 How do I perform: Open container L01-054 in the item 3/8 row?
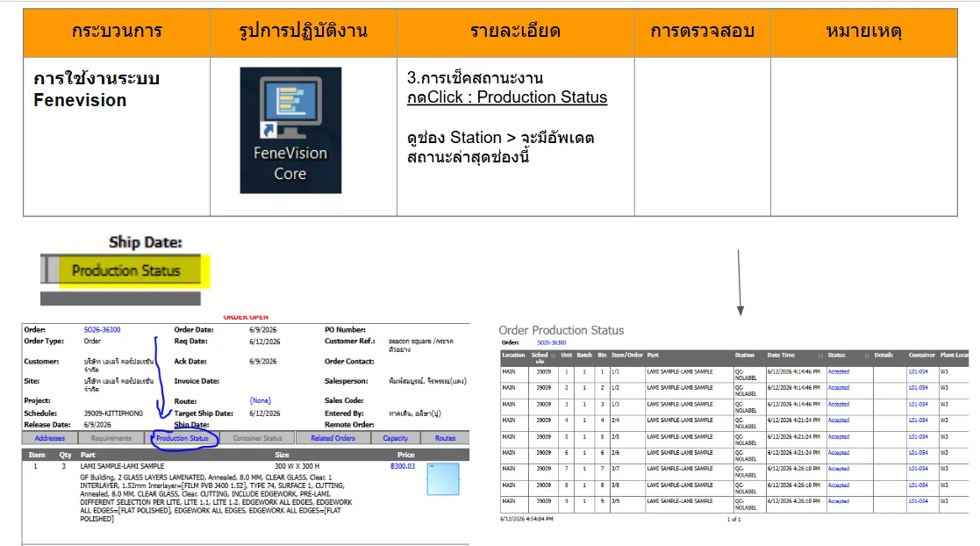(918, 485)
